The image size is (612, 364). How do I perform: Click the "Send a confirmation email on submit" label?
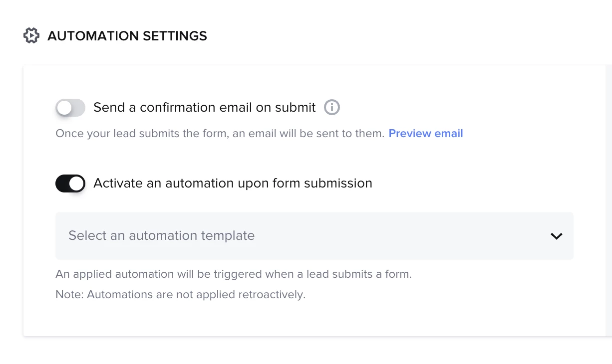(x=205, y=108)
